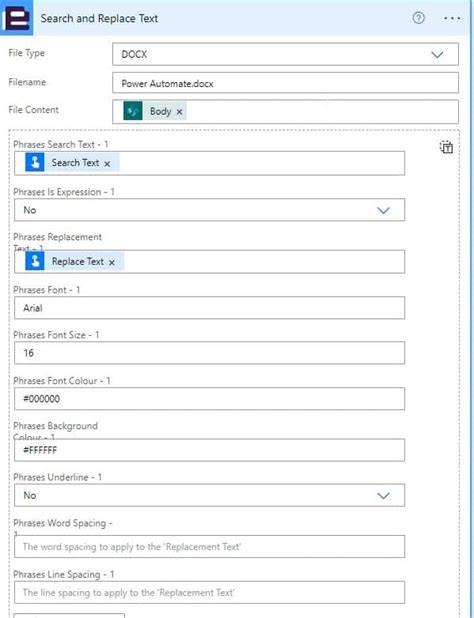Click the Encodian connector logo icon
The height and width of the screenshot is (618, 474).
(x=16, y=18)
